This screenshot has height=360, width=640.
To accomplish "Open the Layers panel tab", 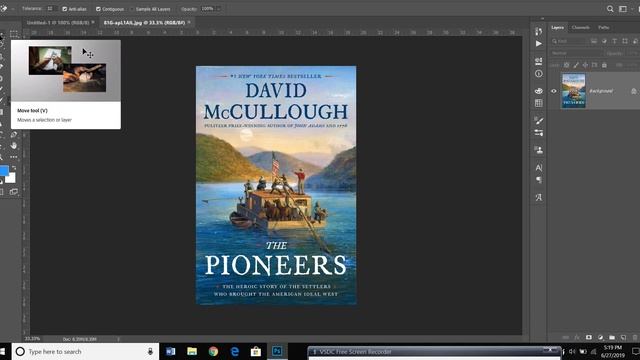I will (x=557, y=27).
